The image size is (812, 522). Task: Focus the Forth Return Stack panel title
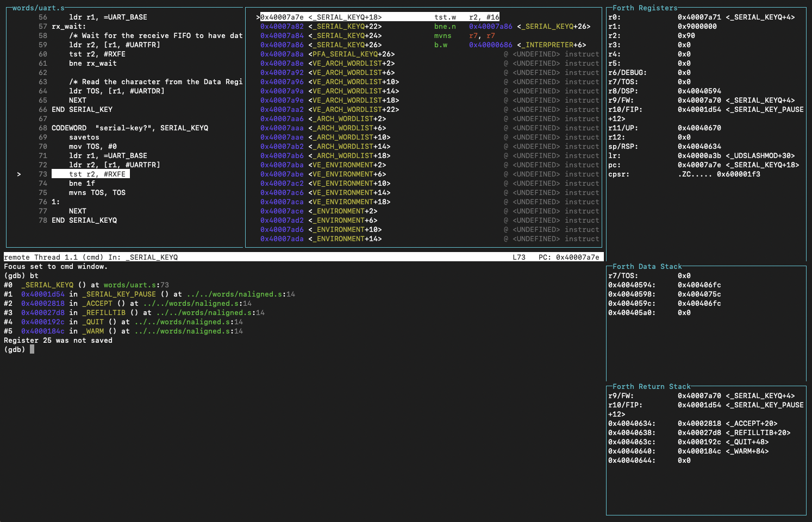[x=651, y=387]
